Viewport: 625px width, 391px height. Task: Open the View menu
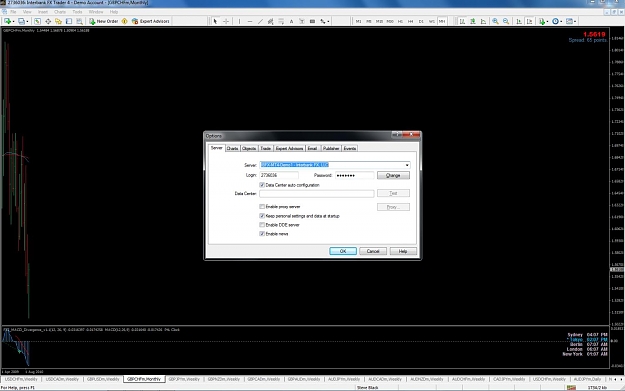coord(27,12)
